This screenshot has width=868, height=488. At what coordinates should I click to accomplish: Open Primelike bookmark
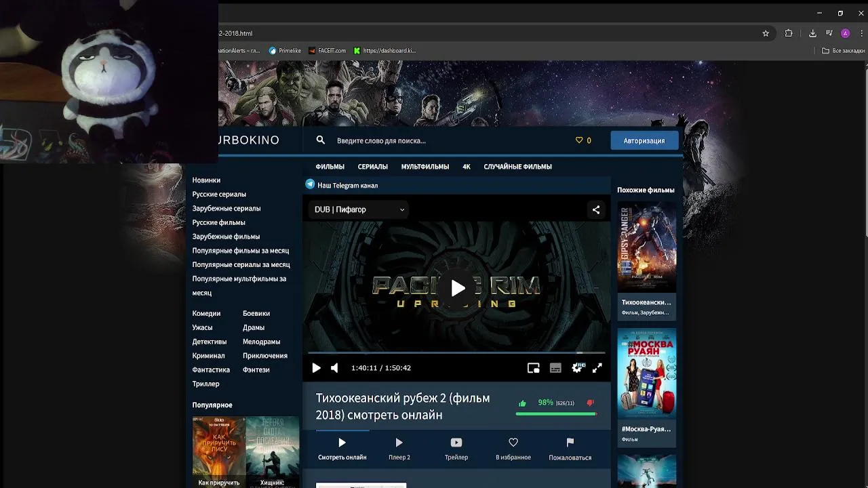click(x=285, y=50)
